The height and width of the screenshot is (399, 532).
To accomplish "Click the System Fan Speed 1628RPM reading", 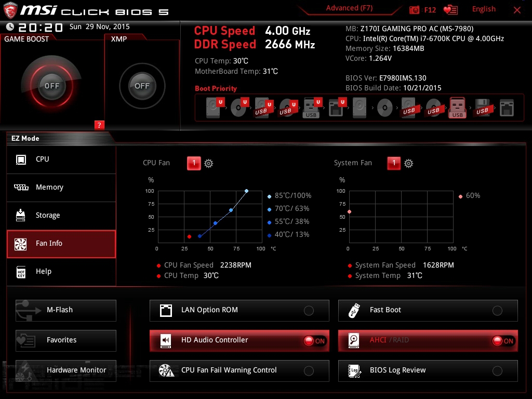I will pos(404,265).
